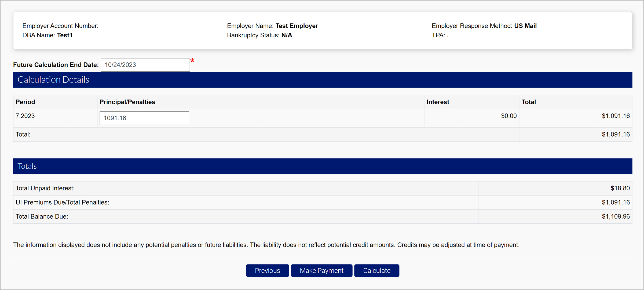644x290 pixels.
Task: Click the Principal/Penalties amount input box
Action: [144, 118]
